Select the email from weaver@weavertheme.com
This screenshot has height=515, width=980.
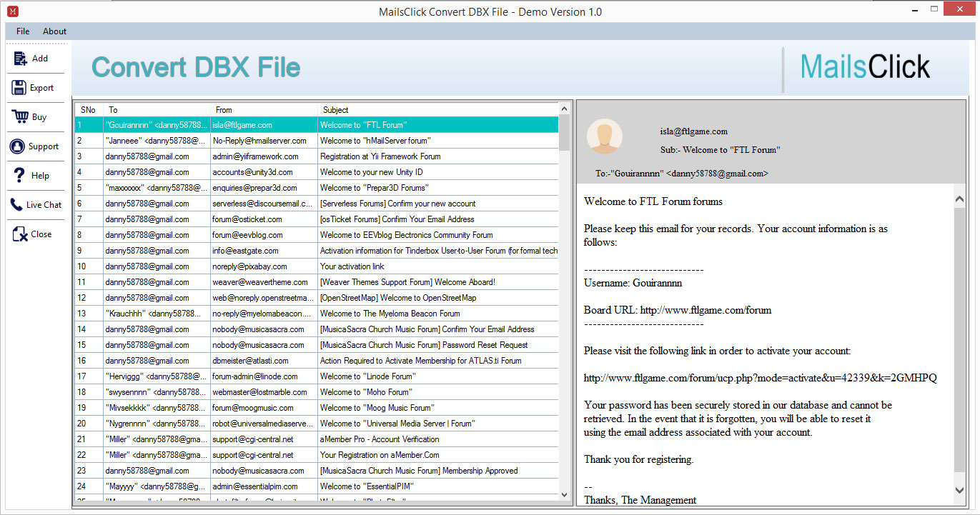click(x=317, y=282)
